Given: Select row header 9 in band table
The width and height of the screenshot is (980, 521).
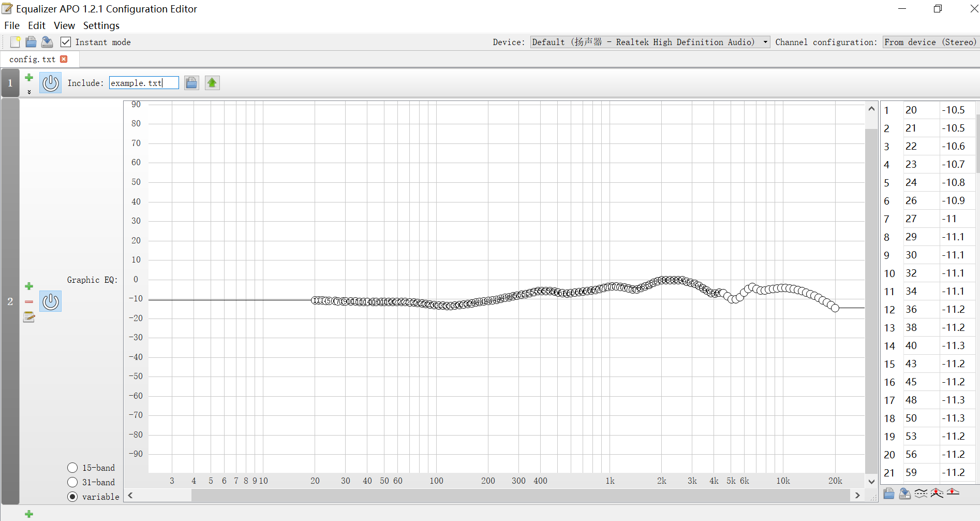Looking at the screenshot, I should coord(892,255).
